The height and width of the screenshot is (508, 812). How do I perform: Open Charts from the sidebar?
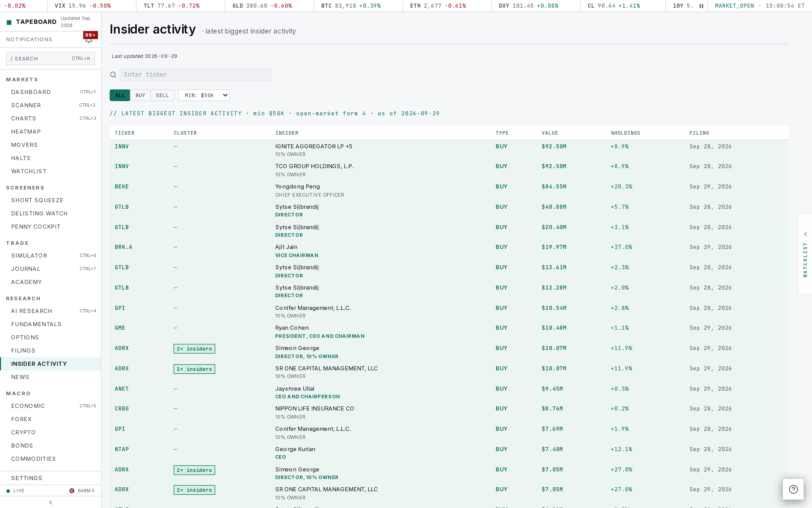(x=50, y=118)
